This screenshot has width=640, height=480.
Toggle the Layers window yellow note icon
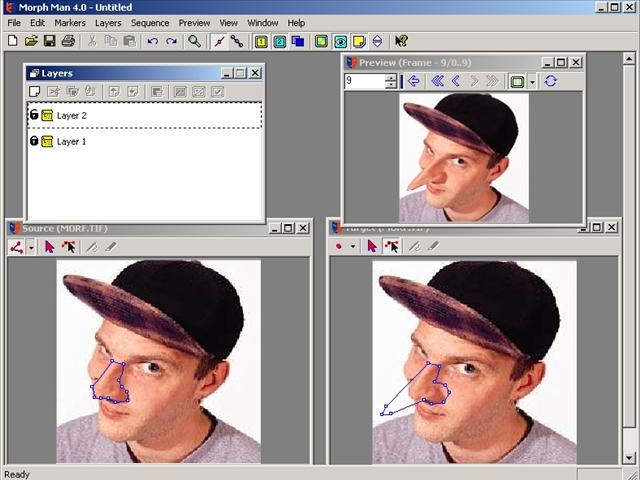click(x=359, y=41)
